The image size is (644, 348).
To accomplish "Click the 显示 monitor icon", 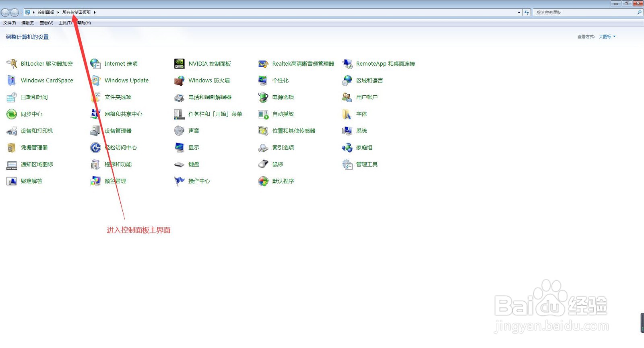I will tap(179, 148).
